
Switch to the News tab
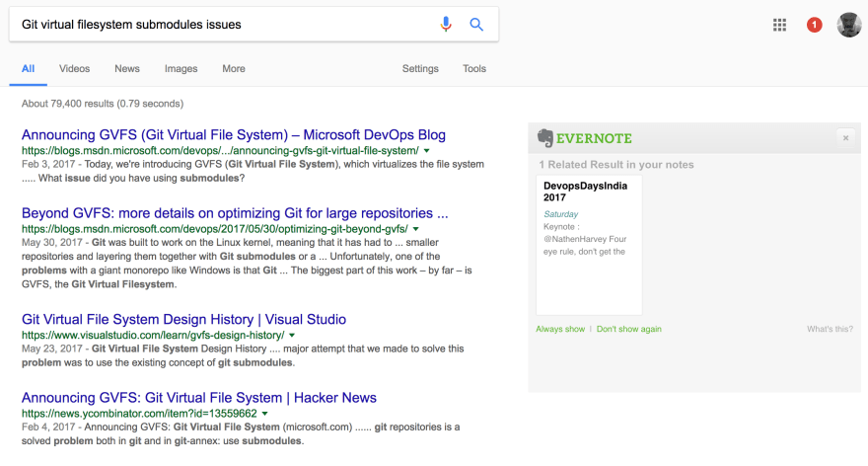[x=127, y=69]
